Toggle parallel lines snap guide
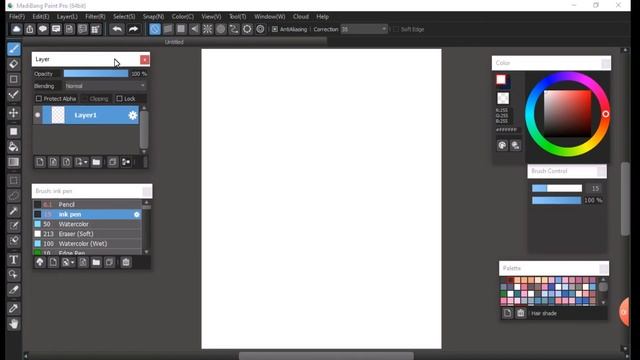The height and width of the screenshot is (360, 640). click(x=168, y=29)
